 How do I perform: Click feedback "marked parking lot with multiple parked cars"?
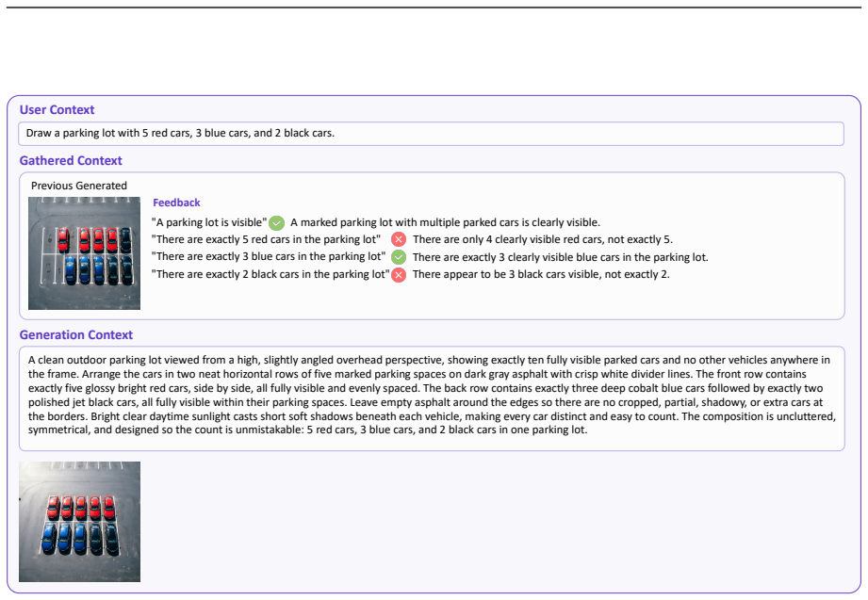pyautogui.click(x=445, y=222)
